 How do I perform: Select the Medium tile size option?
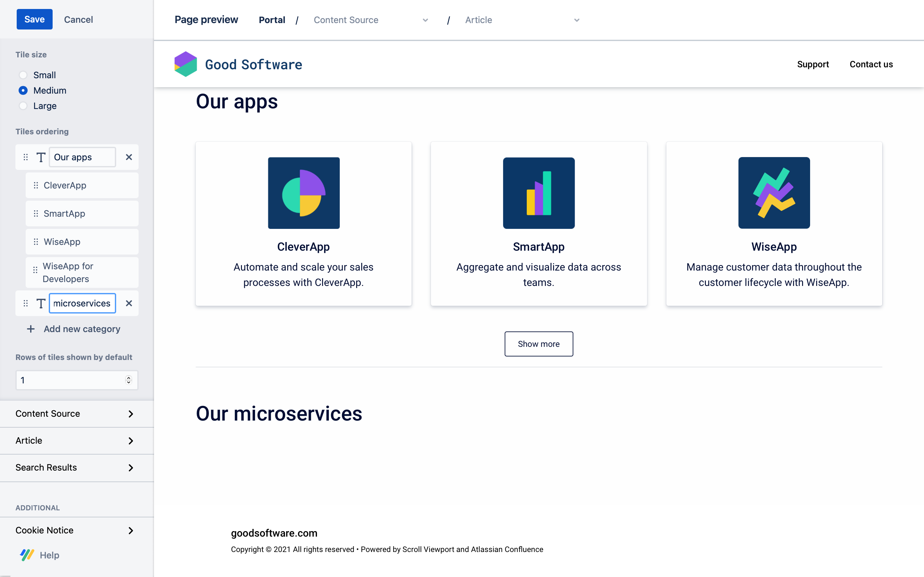[23, 90]
